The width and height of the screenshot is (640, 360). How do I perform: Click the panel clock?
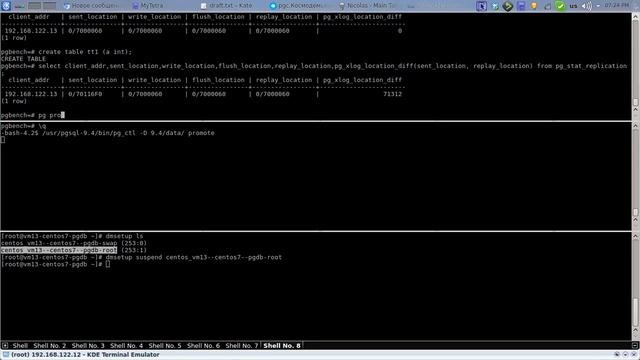click(617, 6)
